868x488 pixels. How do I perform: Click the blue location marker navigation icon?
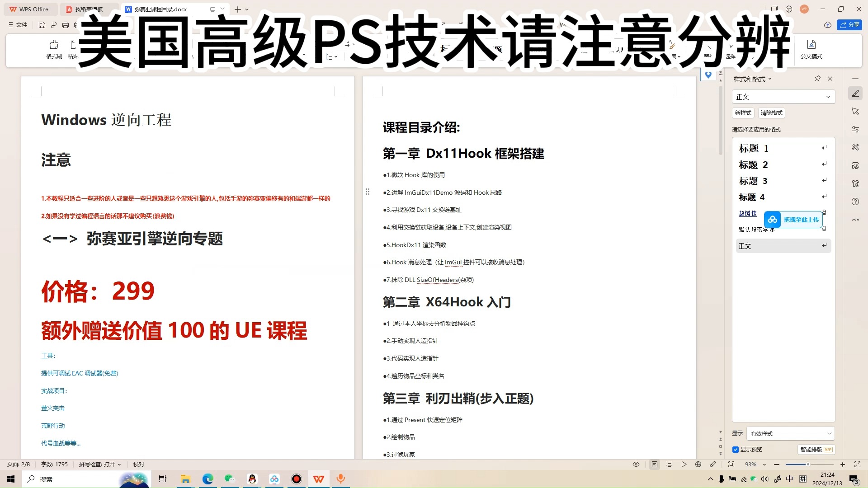click(708, 75)
